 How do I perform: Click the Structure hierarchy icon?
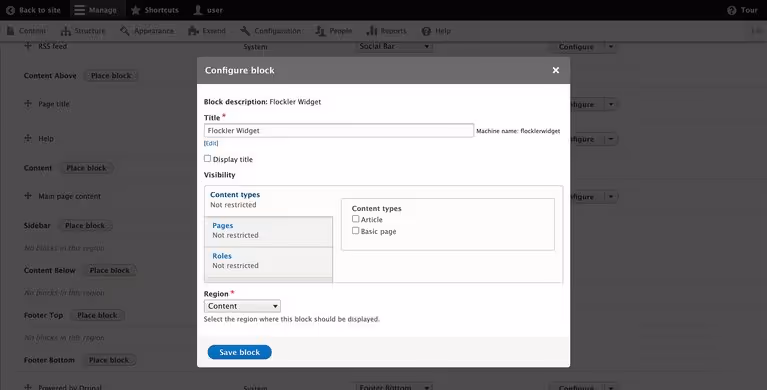[66, 31]
